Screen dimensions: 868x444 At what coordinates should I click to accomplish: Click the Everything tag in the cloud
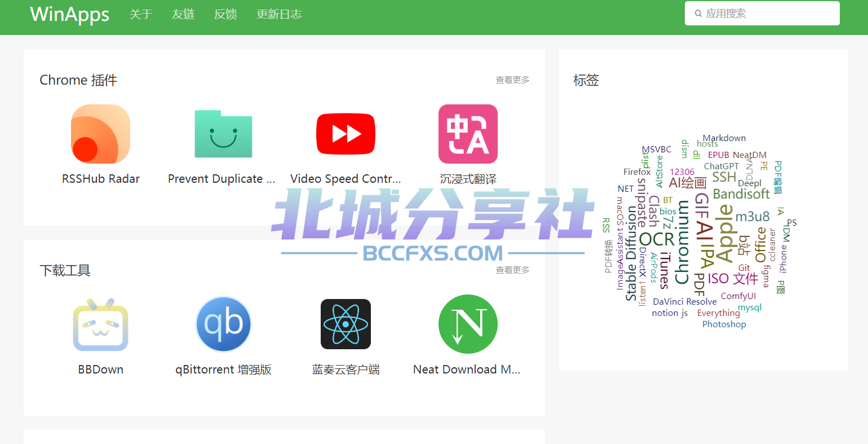click(x=718, y=313)
